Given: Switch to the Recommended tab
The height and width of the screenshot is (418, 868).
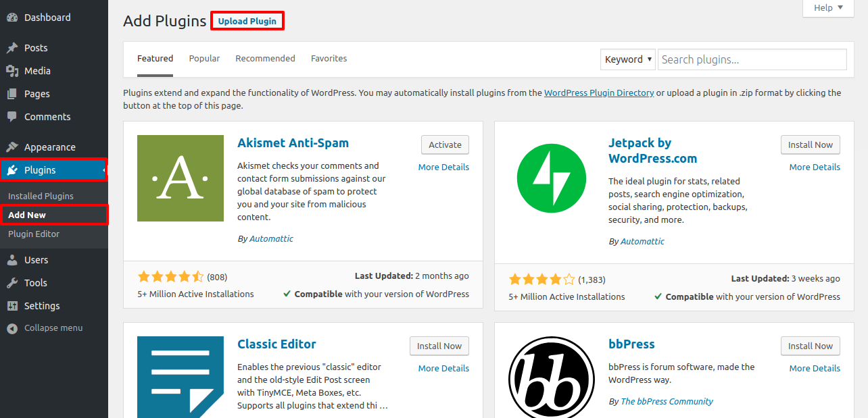Looking at the screenshot, I should coord(265,59).
